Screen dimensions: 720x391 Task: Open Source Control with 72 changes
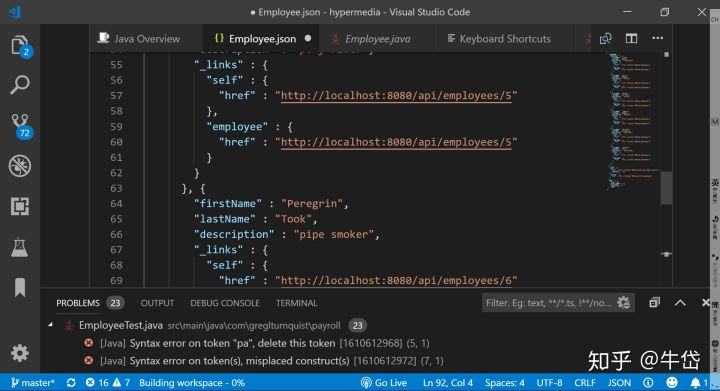coord(21,126)
